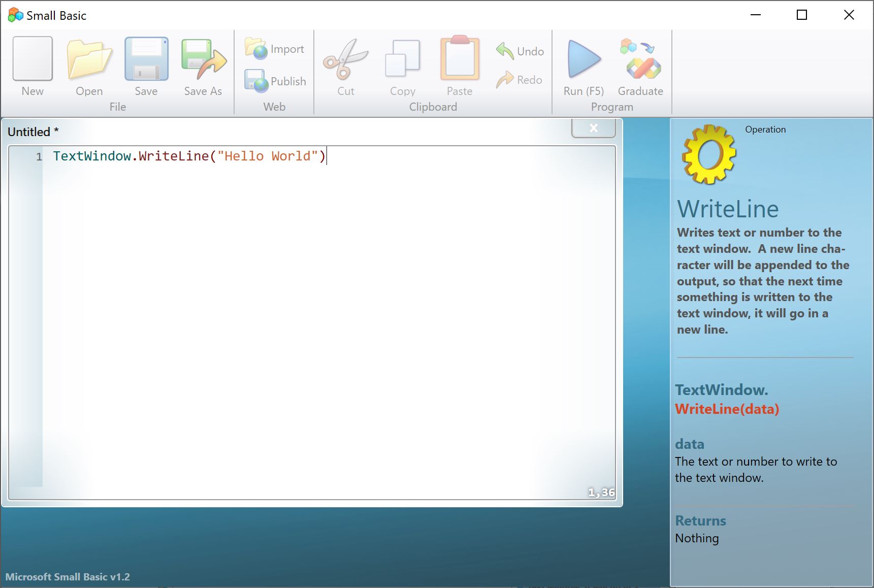Click the Operation label in help panel

pyautogui.click(x=765, y=129)
